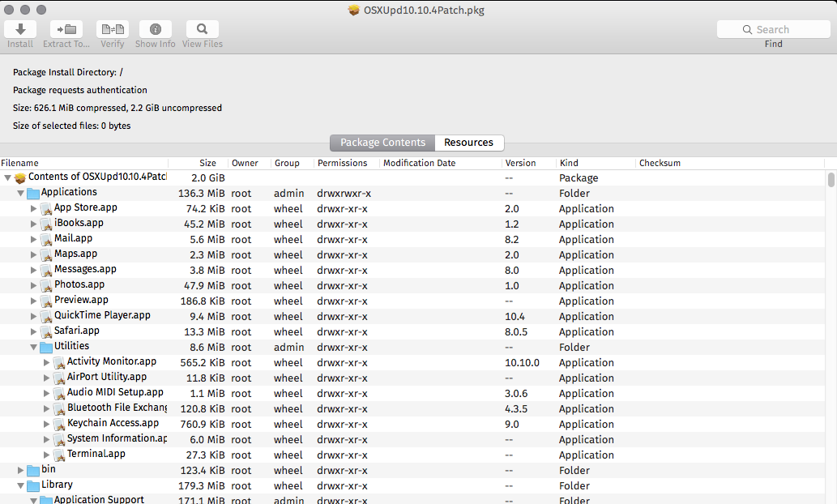Select the Keychain Access.app icon

pos(59,425)
